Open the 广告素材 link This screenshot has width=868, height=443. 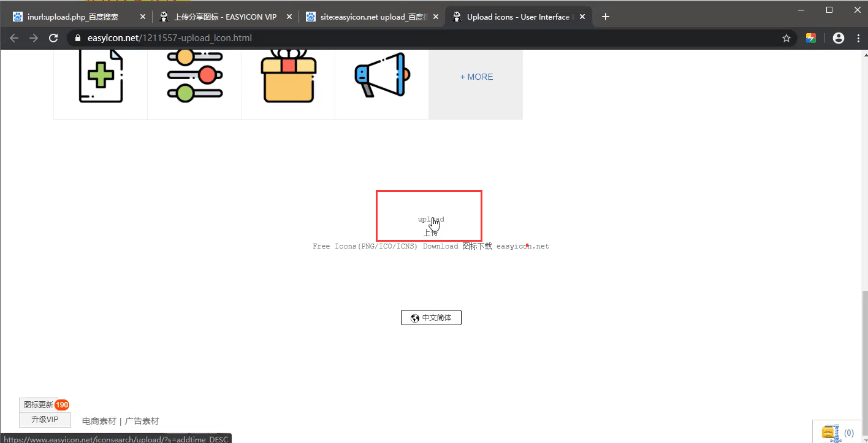pos(142,421)
